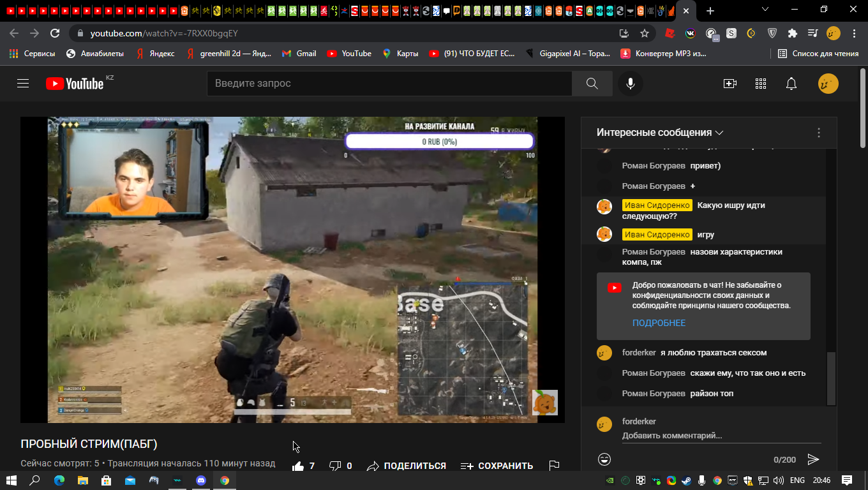Viewport: 868px width, 490px height.
Task: Open the notifications bell
Action: [791, 84]
